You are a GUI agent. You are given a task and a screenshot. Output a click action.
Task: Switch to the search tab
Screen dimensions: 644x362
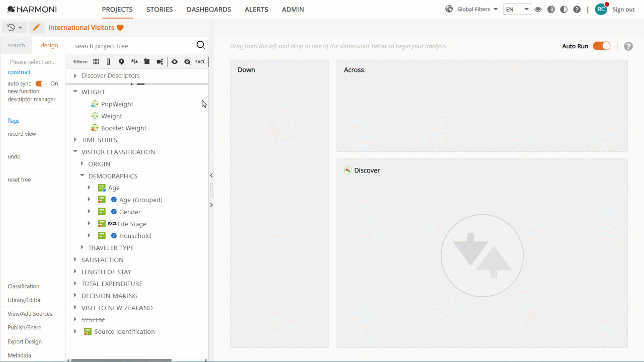(x=16, y=45)
